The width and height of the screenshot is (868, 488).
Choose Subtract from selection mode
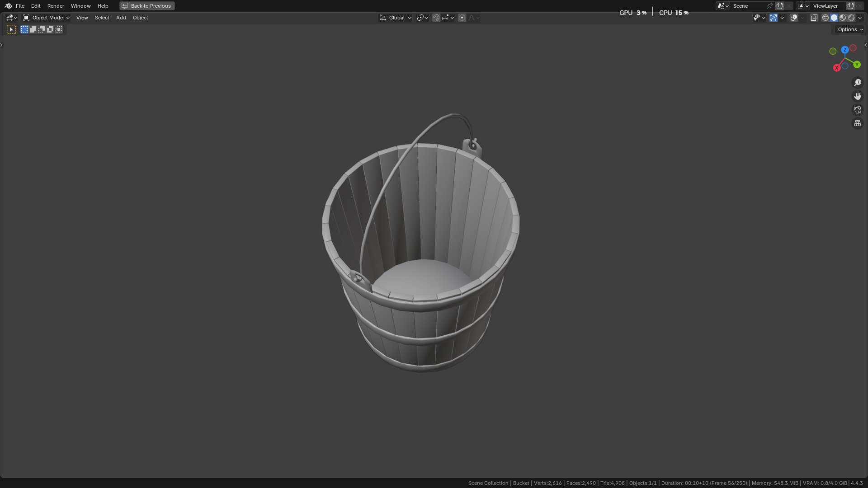[x=42, y=29]
